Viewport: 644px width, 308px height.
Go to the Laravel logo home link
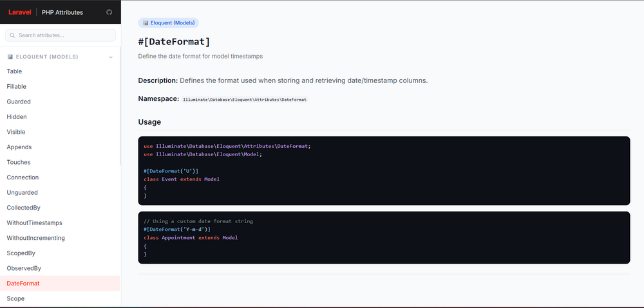[x=20, y=12]
